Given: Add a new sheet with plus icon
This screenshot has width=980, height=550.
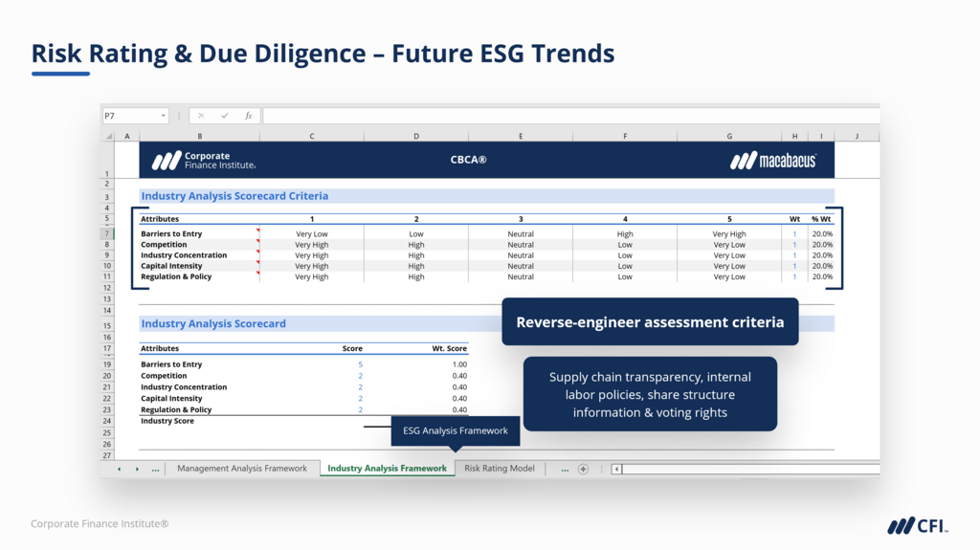Looking at the screenshot, I should coord(583,469).
